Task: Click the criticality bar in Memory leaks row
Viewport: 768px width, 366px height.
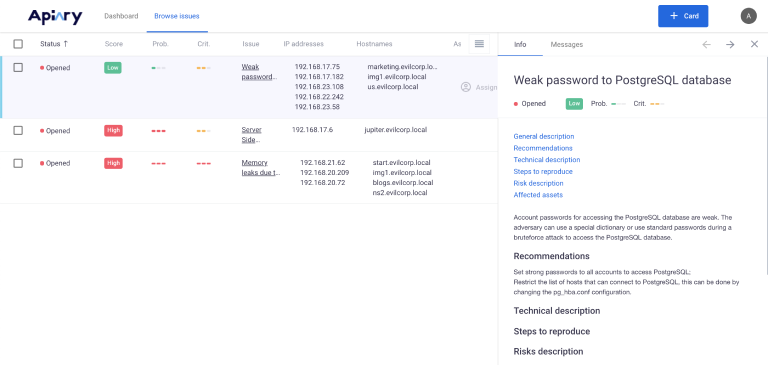Action: 204,163
